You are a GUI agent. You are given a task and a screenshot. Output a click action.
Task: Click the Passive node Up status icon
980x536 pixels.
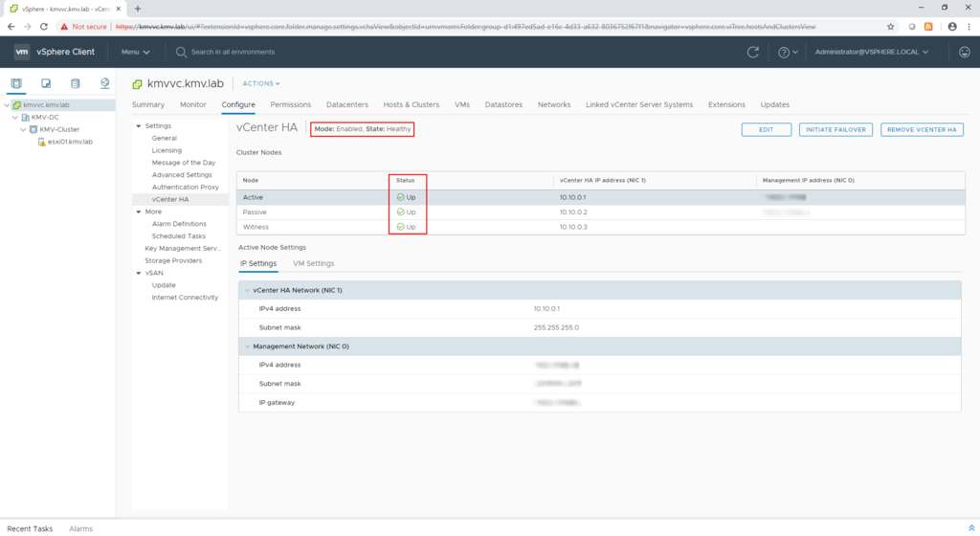[401, 212]
